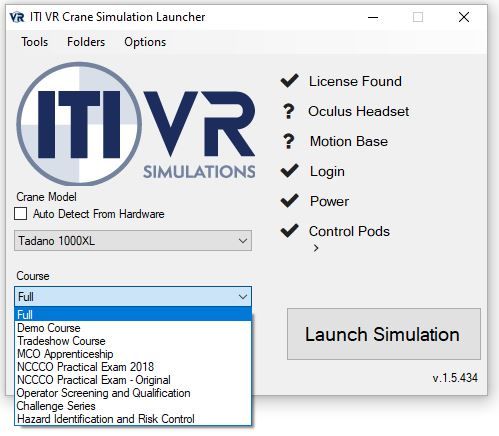Choose Hazard Identification and Risk Control
The height and width of the screenshot is (436, 499).
[133, 419]
